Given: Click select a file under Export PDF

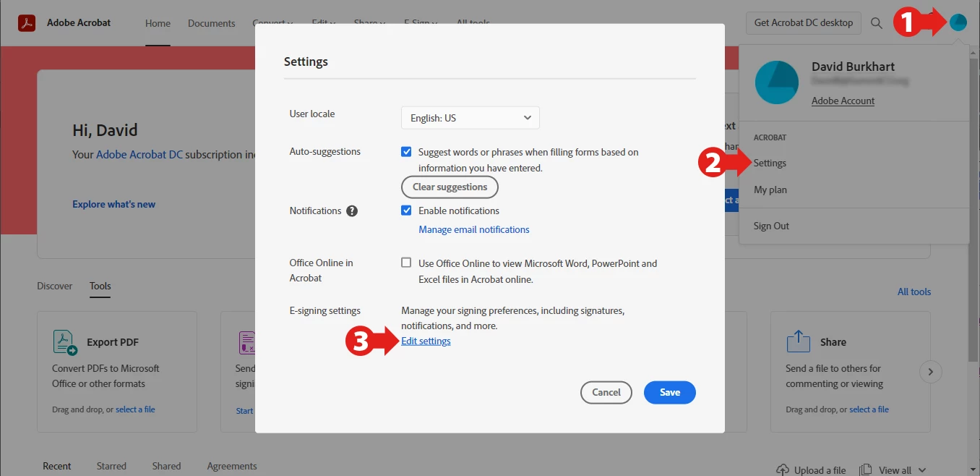Looking at the screenshot, I should pyautogui.click(x=135, y=409).
